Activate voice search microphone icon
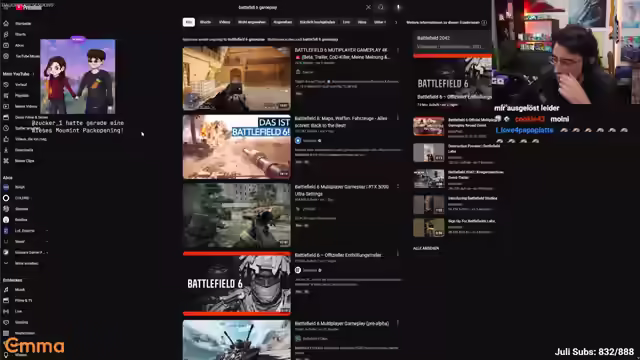The image size is (640, 360). [x=398, y=7]
